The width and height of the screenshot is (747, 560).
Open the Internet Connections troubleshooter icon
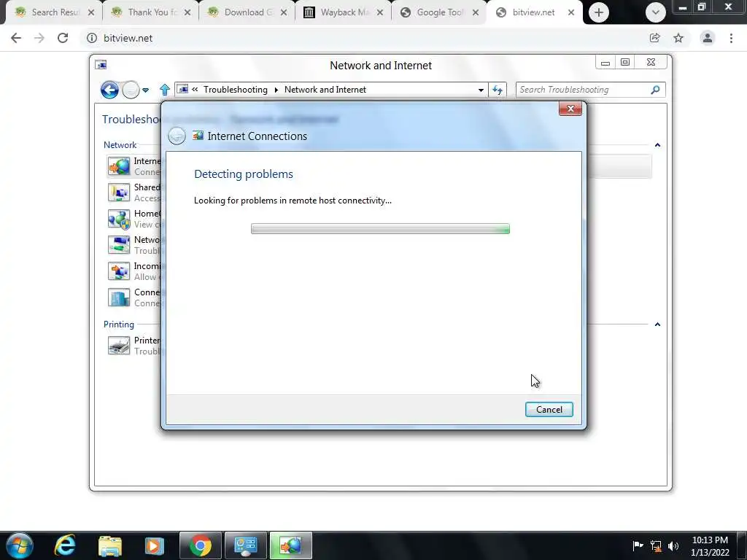(119, 166)
